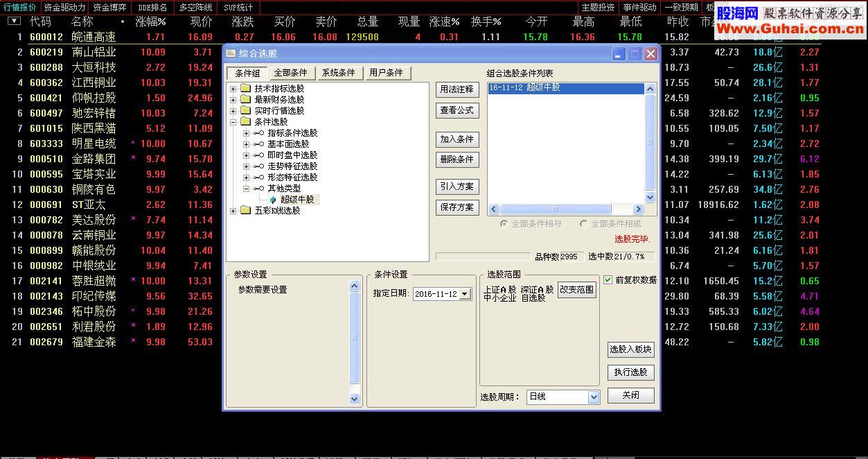Click the 加入条件 button
Image resolution: width=868 pixels, height=459 pixels.
(x=457, y=139)
